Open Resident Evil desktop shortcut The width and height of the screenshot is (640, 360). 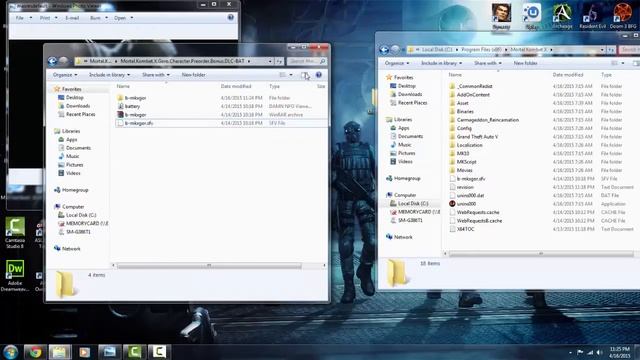coord(593,16)
